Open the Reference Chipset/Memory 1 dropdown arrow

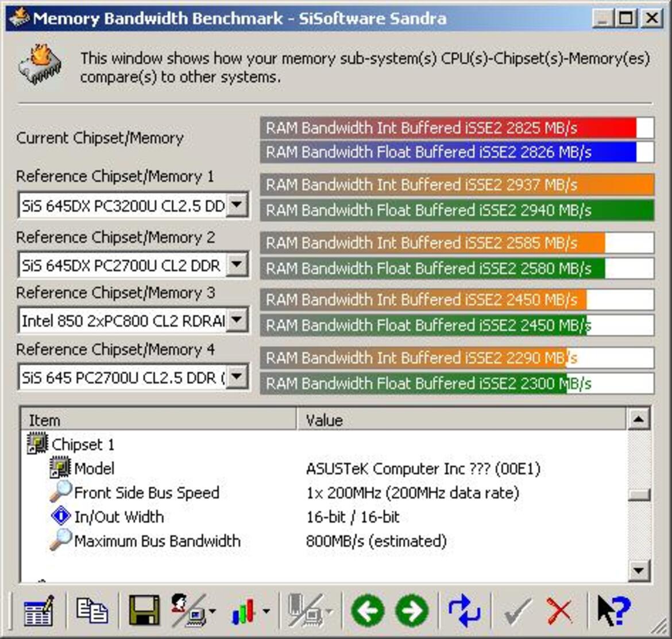point(237,205)
